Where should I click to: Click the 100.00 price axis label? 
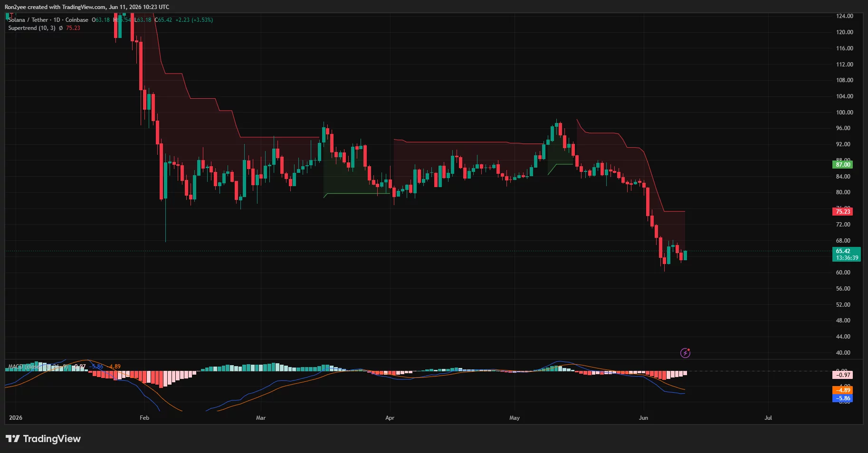[845, 113]
